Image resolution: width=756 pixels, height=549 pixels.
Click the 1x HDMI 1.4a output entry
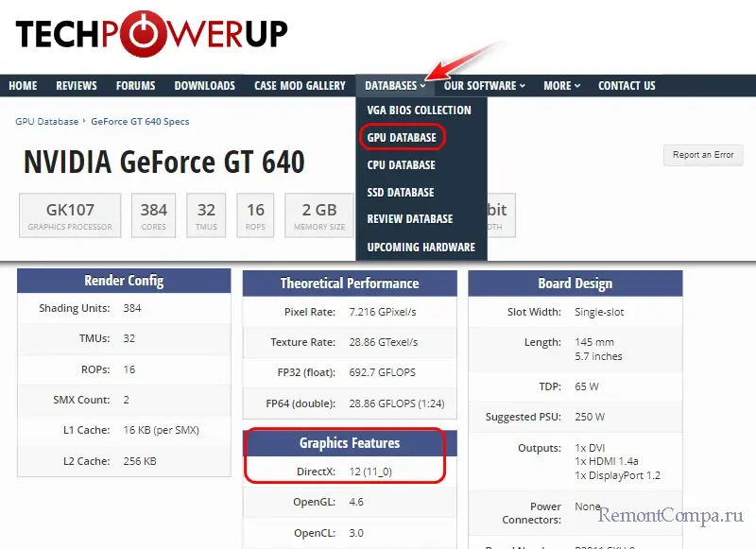click(607, 461)
